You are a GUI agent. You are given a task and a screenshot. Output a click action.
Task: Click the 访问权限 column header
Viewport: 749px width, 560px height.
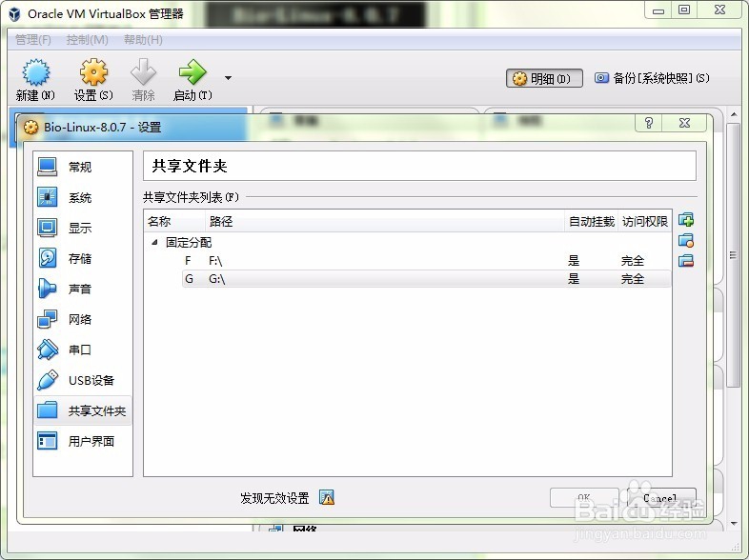click(645, 222)
